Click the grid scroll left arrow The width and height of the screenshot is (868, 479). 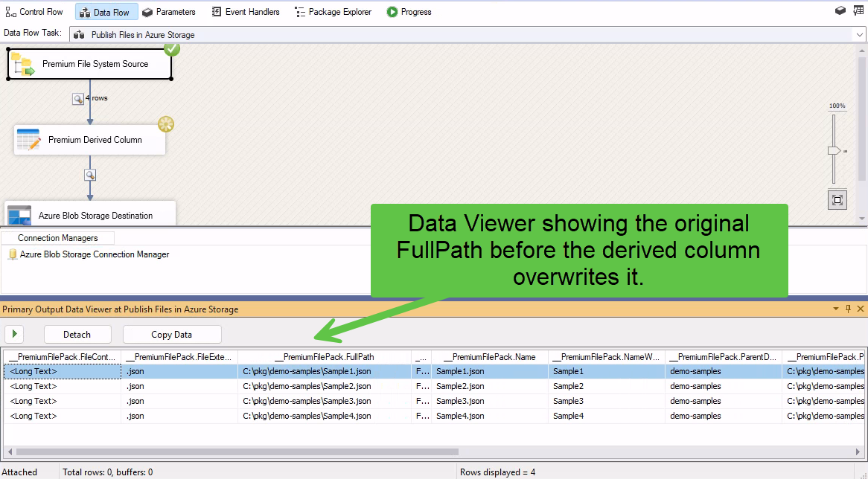(10, 452)
